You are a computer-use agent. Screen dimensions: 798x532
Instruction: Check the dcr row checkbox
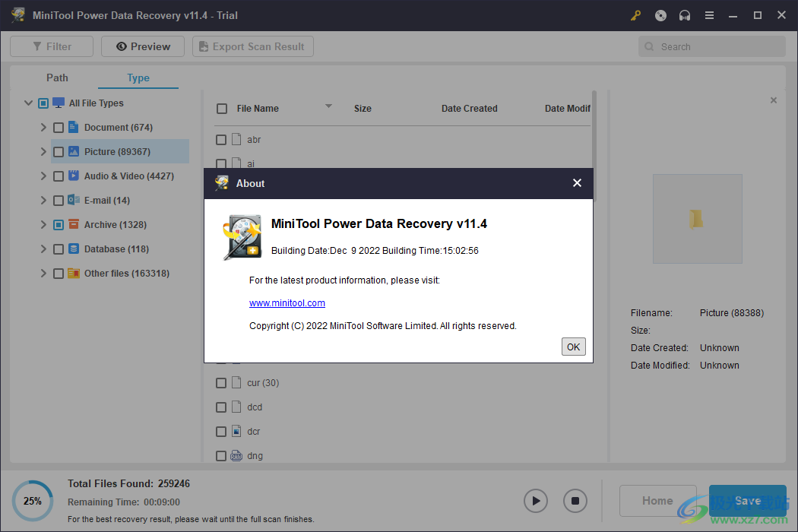221,432
